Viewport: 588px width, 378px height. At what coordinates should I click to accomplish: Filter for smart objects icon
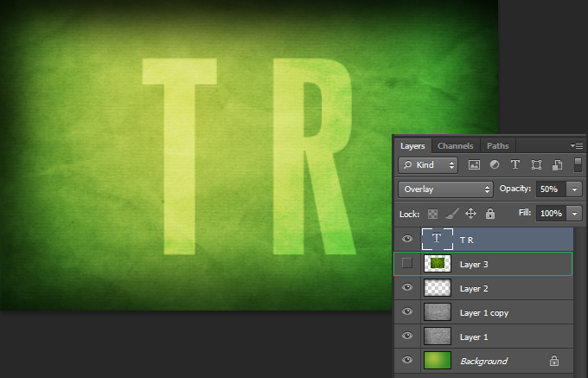click(557, 165)
